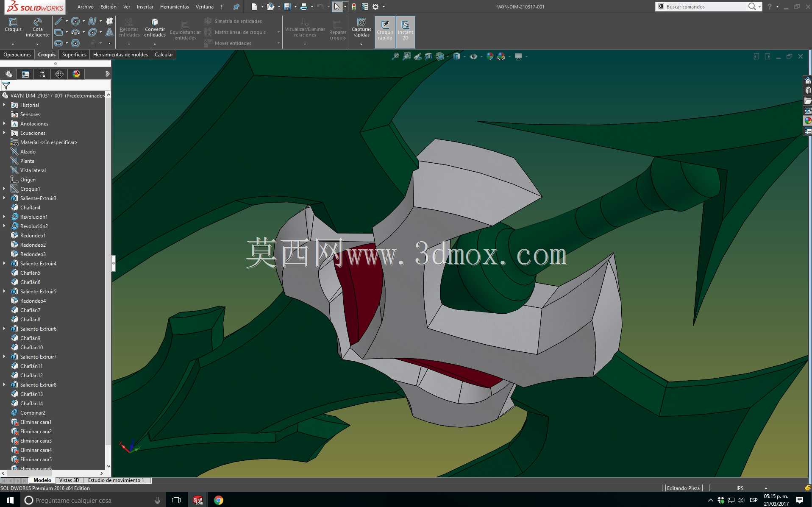The width and height of the screenshot is (812, 507).
Task: Click Convertir entidades tool
Action: [155, 28]
